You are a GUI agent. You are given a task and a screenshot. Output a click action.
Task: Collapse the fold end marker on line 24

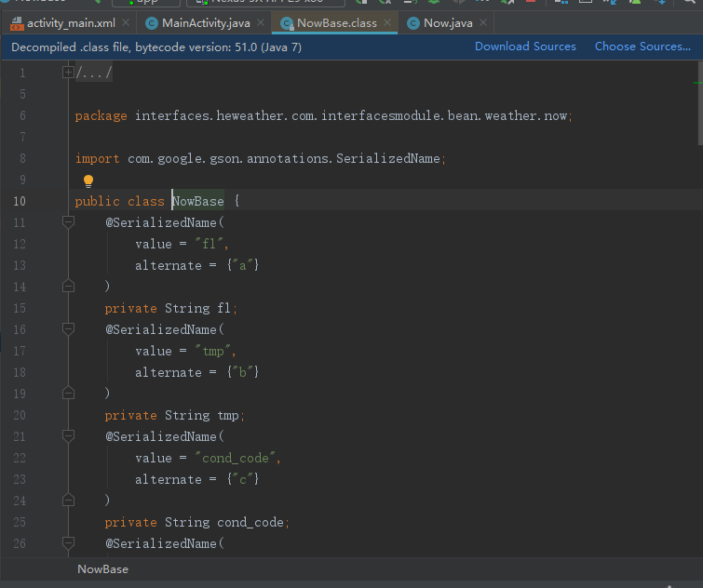click(68, 501)
